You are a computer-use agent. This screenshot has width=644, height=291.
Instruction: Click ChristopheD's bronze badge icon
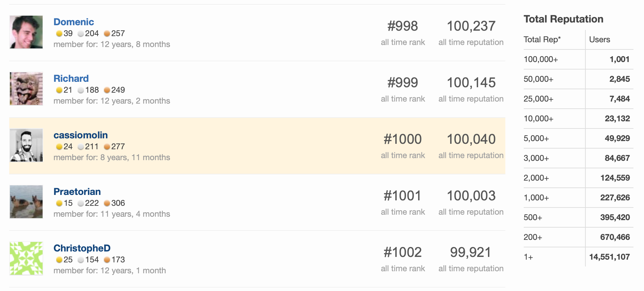[107, 260]
